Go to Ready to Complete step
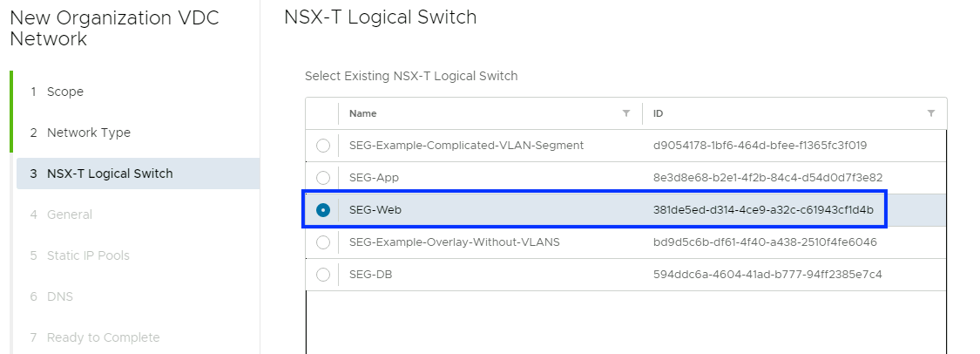Viewport: 980px width, 354px height. click(x=103, y=337)
